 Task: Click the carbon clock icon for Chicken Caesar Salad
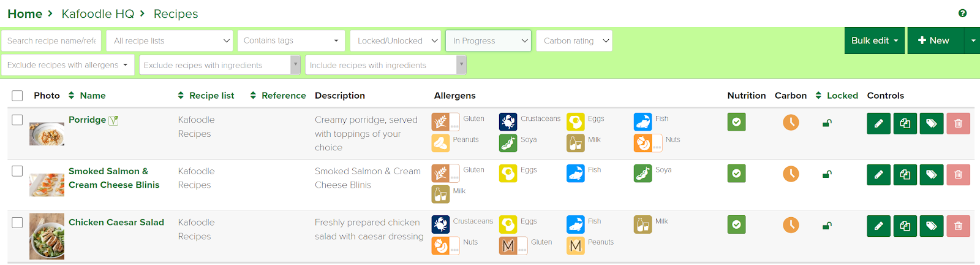click(791, 225)
